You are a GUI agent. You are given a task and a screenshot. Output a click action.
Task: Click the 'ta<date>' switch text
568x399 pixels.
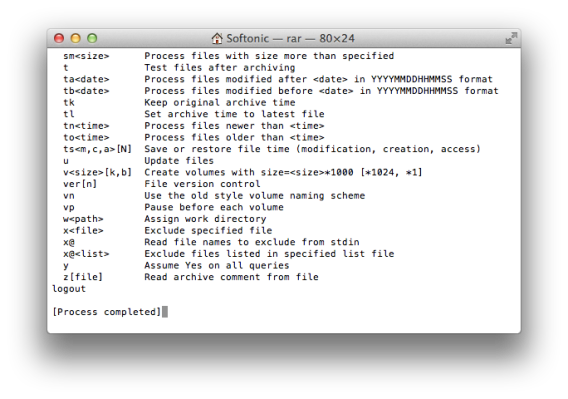click(86, 79)
